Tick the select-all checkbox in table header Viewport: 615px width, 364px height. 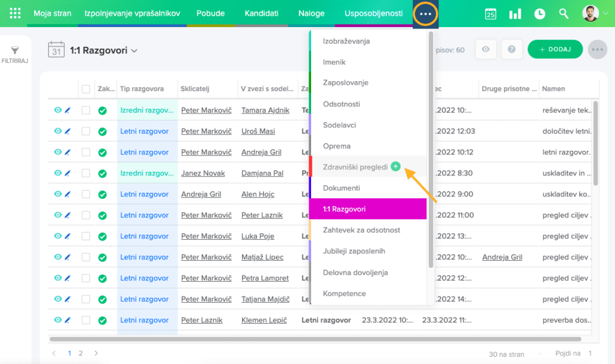[x=86, y=89]
